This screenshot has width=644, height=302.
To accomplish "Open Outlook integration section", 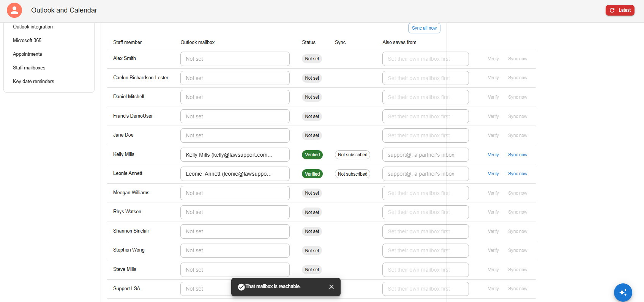I will (33, 27).
